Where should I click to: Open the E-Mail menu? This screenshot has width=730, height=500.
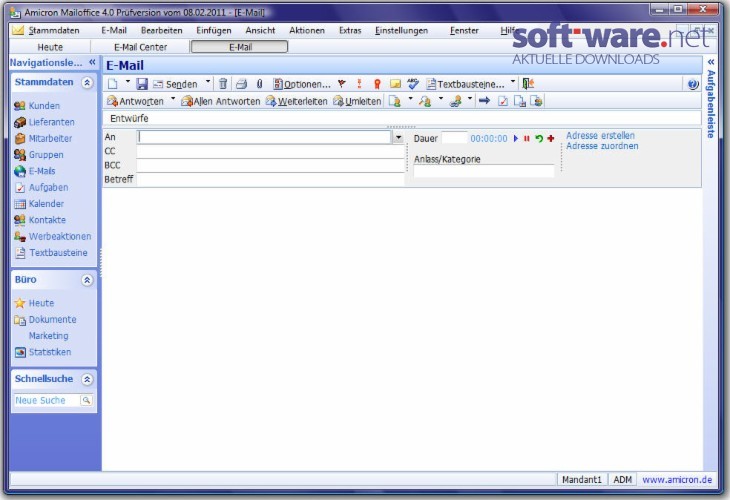pyautogui.click(x=114, y=31)
